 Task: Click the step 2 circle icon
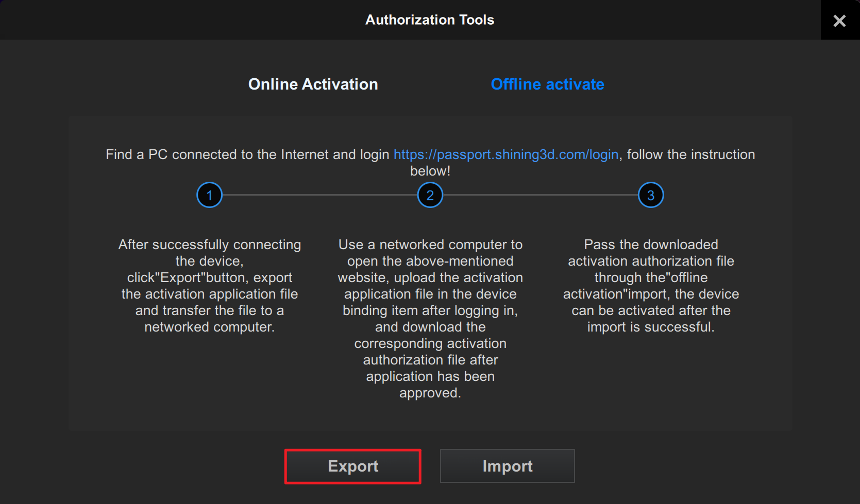click(430, 196)
